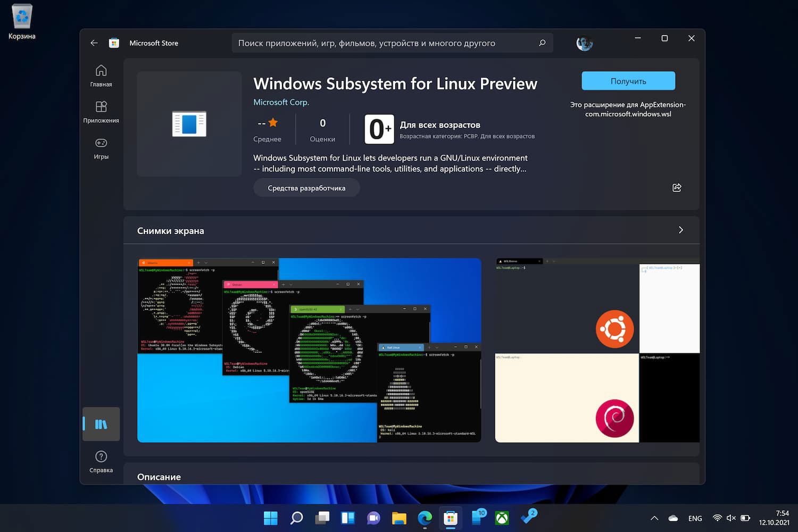The width and height of the screenshot is (798, 532).
Task: Click the Microsoft Store window title text
Action: [x=154, y=43]
